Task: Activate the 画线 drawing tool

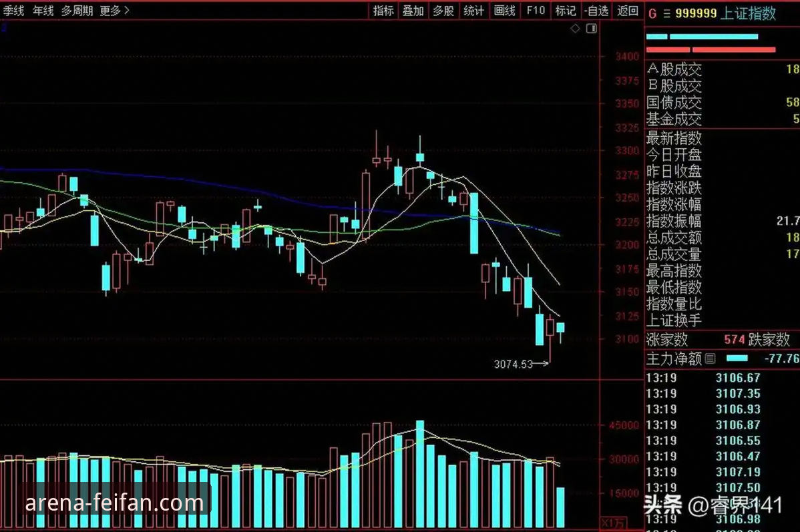Action: click(505, 11)
